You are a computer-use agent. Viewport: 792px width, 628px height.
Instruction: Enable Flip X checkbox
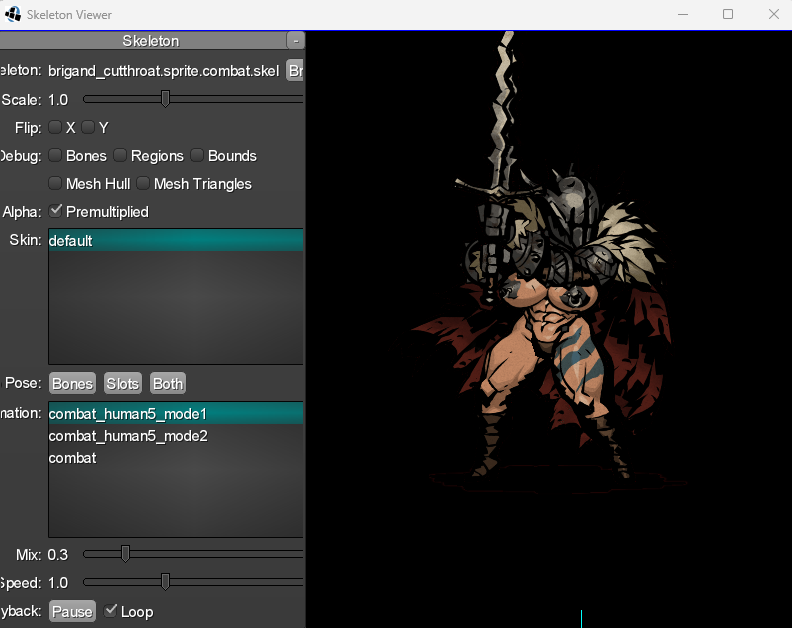[x=55, y=127]
